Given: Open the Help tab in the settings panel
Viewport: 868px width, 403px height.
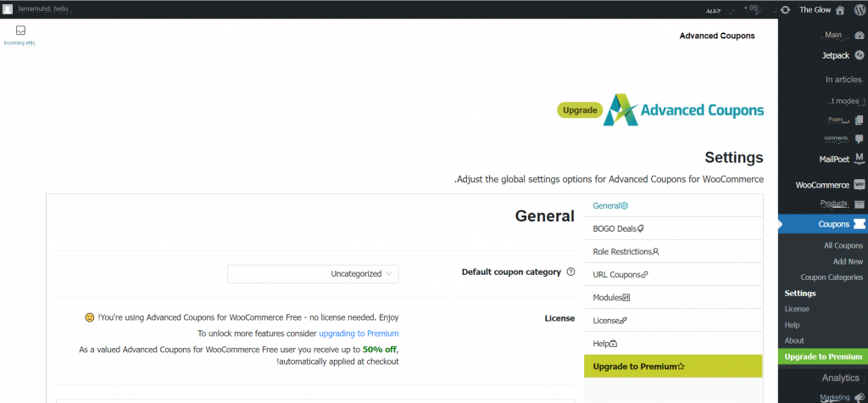Looking at the screenshot, I should click(x=673, y=344).
